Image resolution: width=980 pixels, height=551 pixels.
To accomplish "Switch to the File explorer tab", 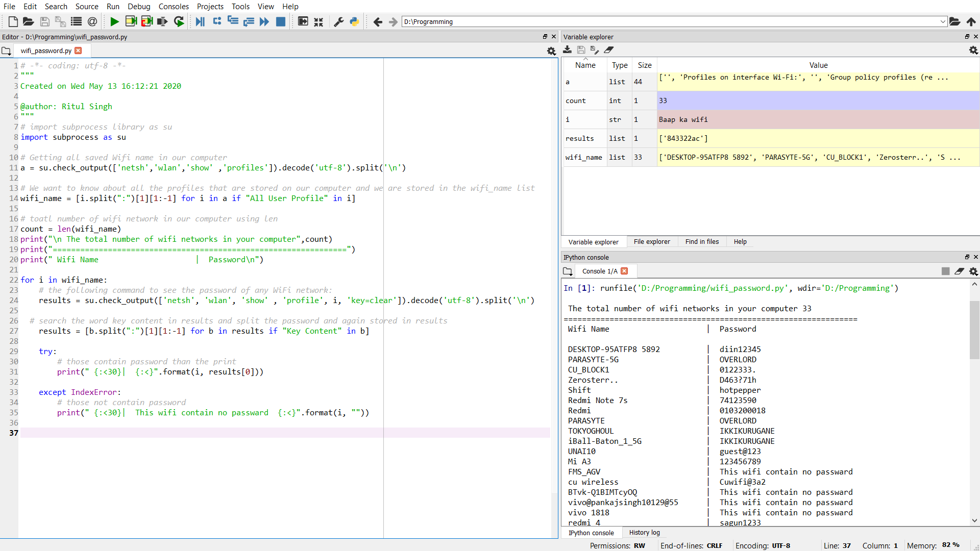I will pyautogui.click(x=651, y=242).
